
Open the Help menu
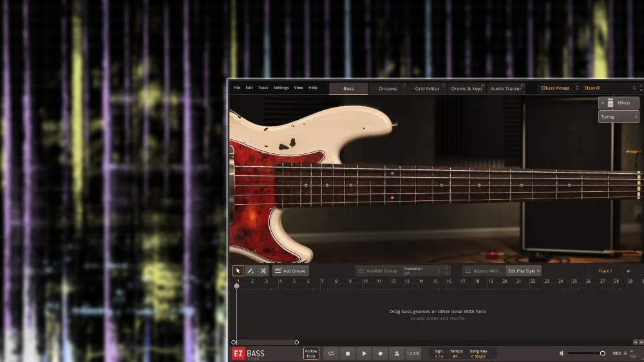pos(312,88)
